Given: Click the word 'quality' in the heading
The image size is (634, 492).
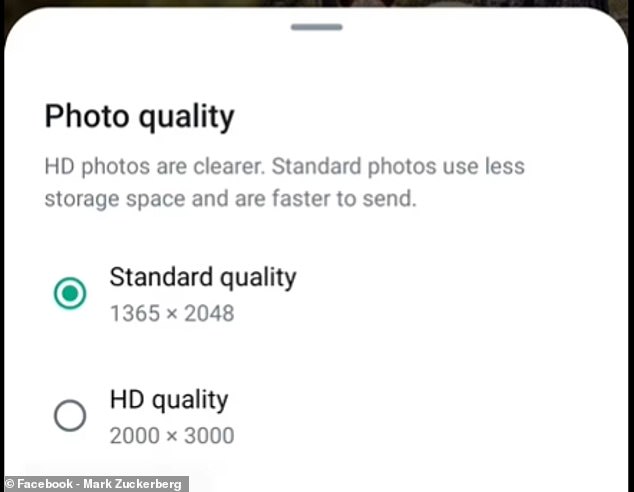Looking at the screenshot, I should [x=186, y=118].
